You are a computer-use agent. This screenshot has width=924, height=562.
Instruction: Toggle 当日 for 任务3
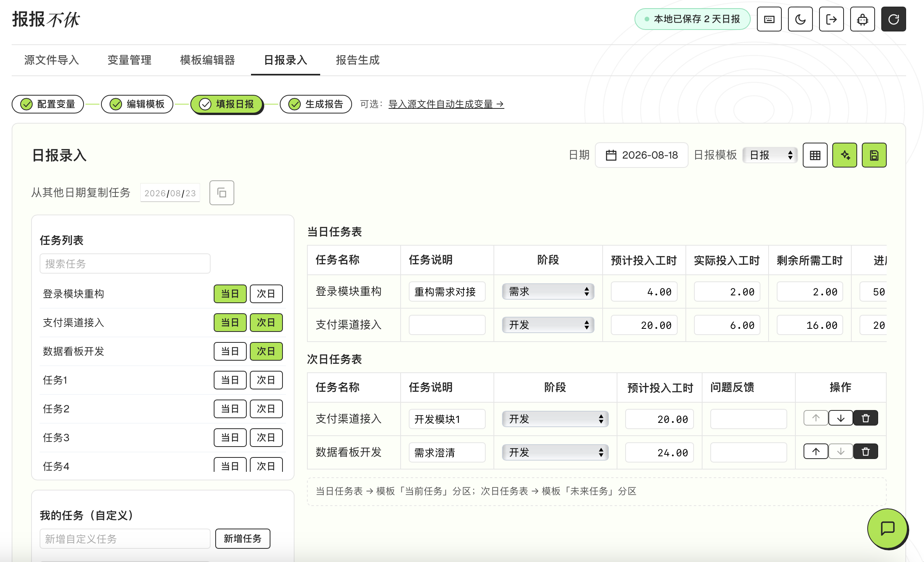coord(230,437)
